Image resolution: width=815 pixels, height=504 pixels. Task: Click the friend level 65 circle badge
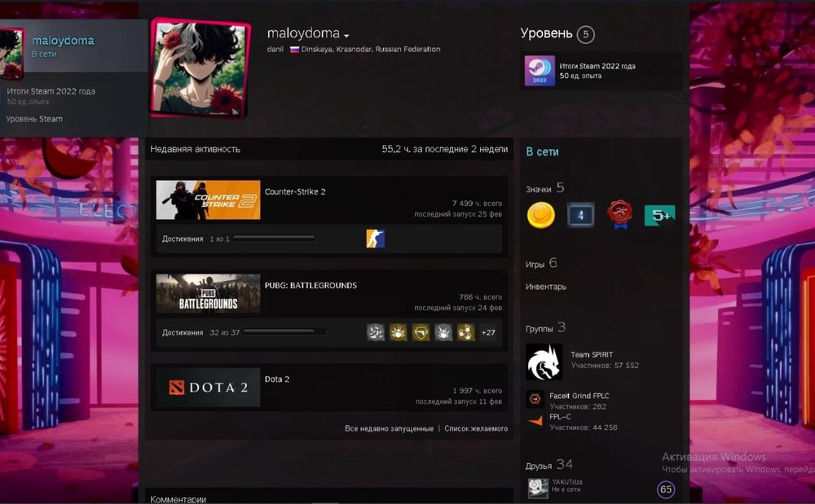(x=666, y=489)
